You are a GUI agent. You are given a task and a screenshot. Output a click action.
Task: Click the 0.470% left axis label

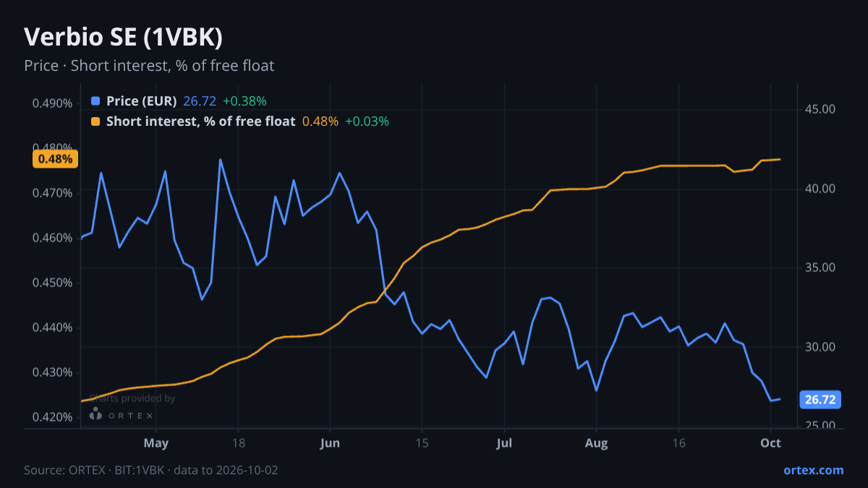[x=52, y=193]
